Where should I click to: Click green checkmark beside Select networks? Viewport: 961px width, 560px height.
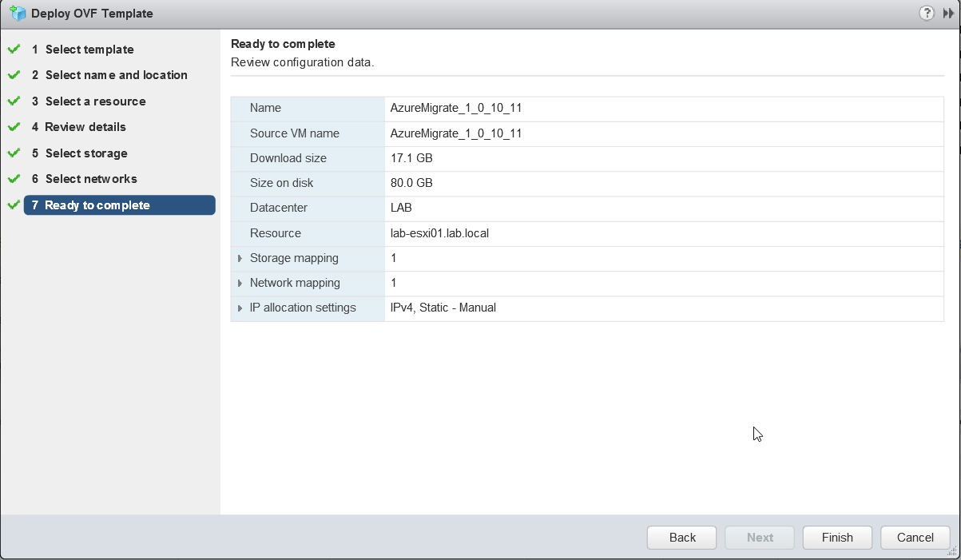coord(14,179)
